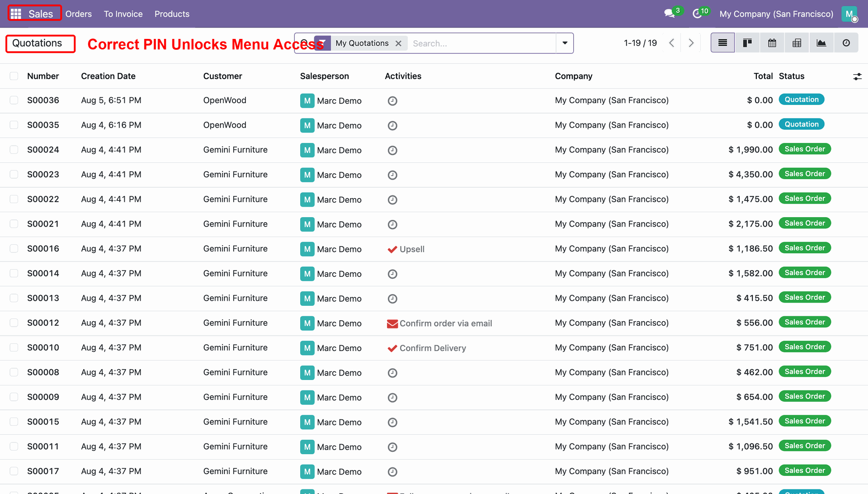This screenshot has height=494, width=868.
Task: Open activity clock for order S00024
Action: [392, 150]
